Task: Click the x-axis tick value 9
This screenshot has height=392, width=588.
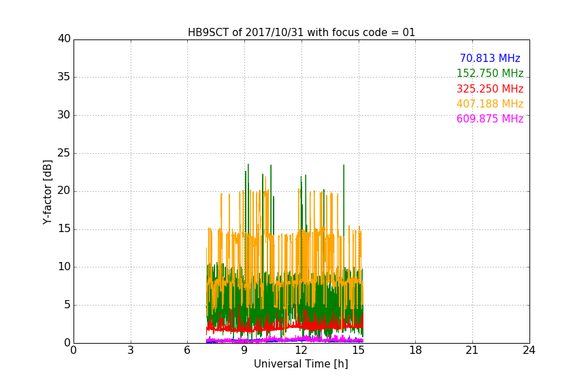Action: pos(244,350)
